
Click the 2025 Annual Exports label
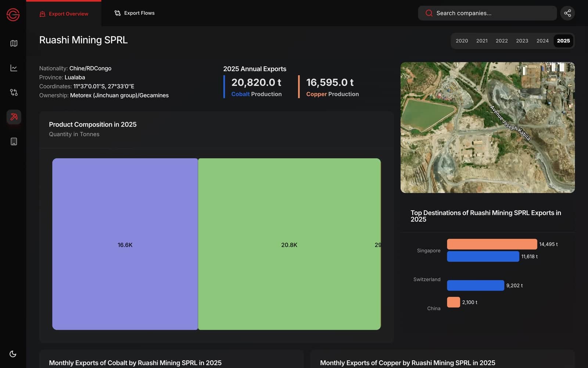(255, 69)
